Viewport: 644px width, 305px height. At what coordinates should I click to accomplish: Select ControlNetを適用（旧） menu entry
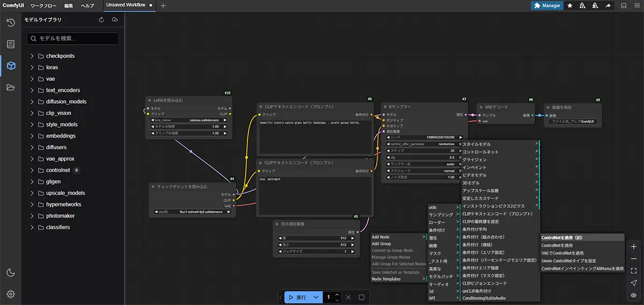point(582,237)
